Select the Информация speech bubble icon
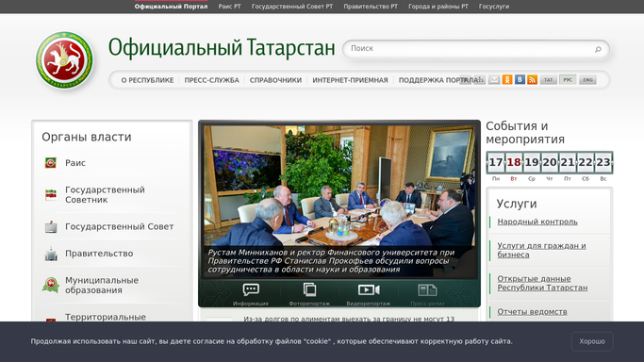The image size is (644, 362). pyautogui.click(x=251, y=289)
